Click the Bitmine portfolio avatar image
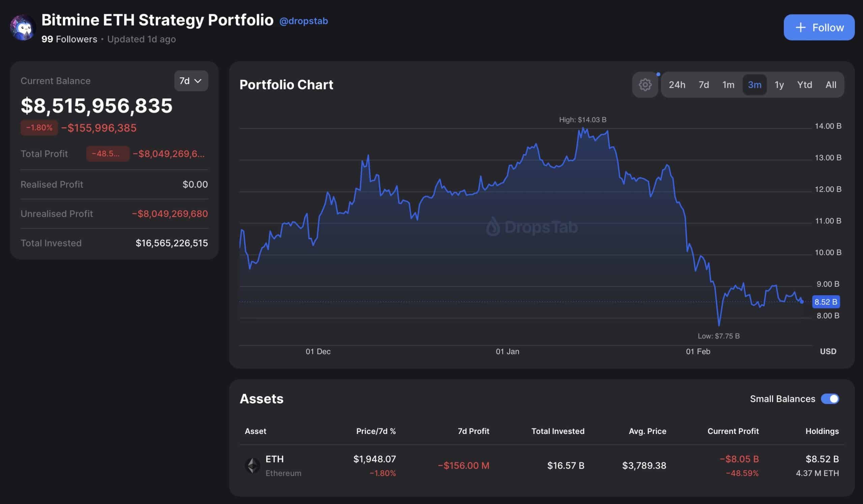Viewport: 863px width, 504px height. point(22,27)
